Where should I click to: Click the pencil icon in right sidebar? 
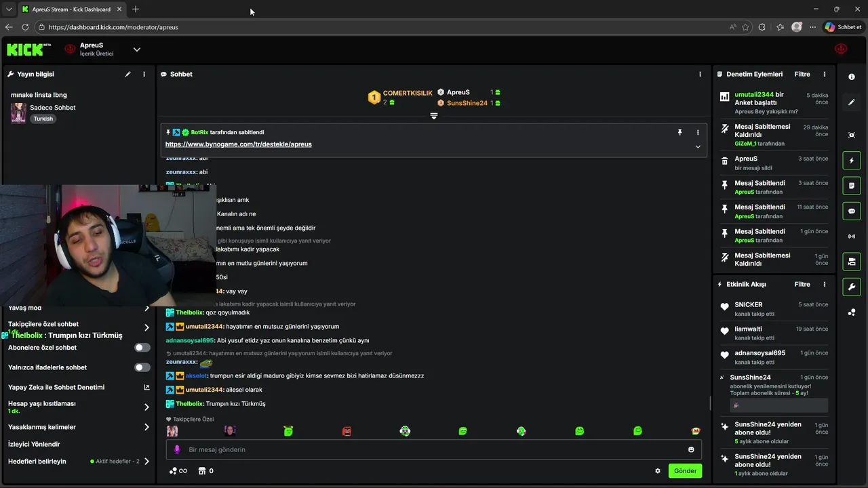[852, 102]
